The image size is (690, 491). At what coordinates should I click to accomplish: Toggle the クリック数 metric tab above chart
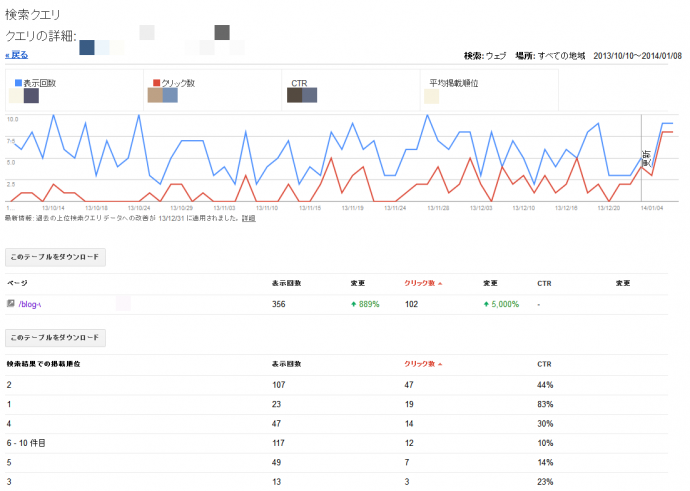213,90
